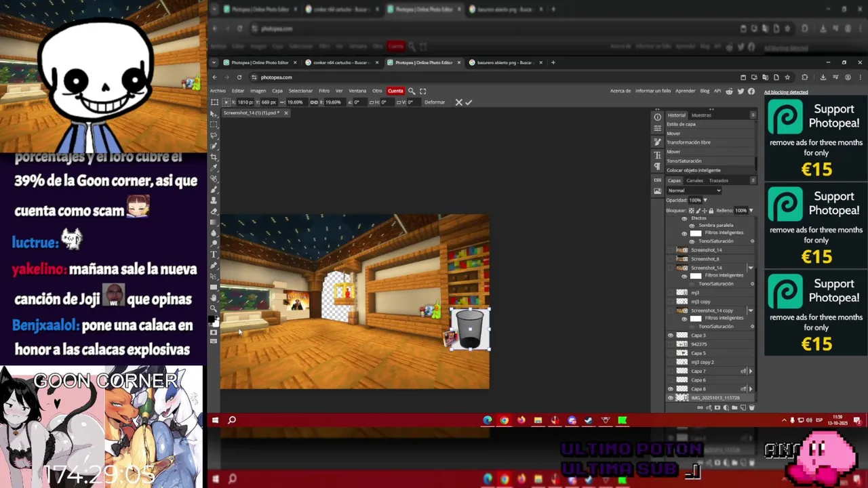This screenshot has height=488, width=868.
Task: Select the Brush tool
Action: coord(214,188)
